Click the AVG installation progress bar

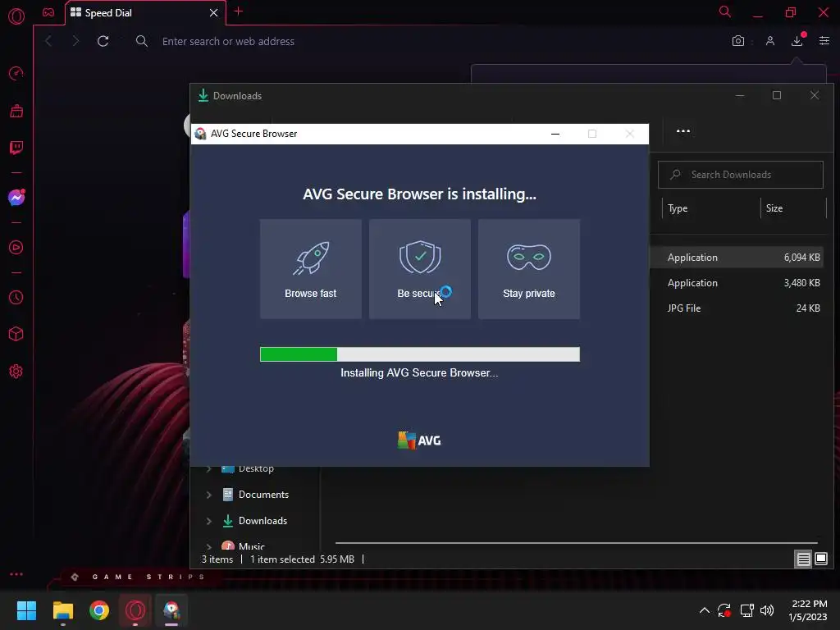pos(419,354)
